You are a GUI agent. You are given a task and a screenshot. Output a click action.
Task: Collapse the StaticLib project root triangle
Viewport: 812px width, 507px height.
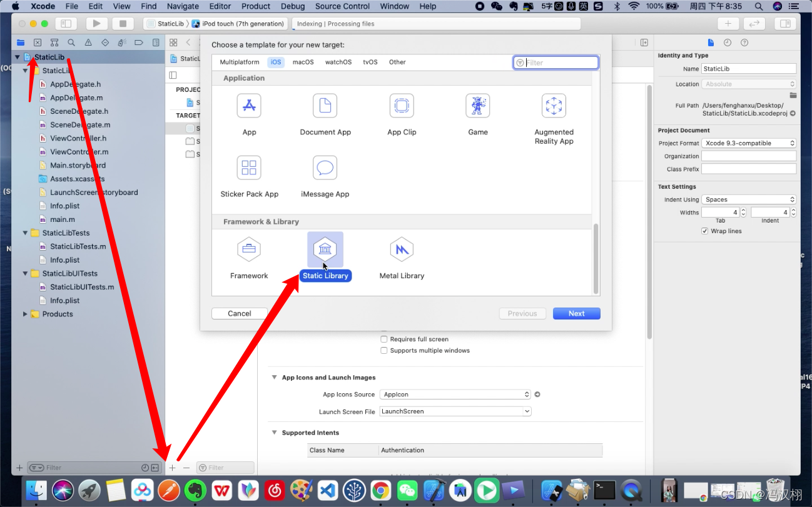(18, 57)
